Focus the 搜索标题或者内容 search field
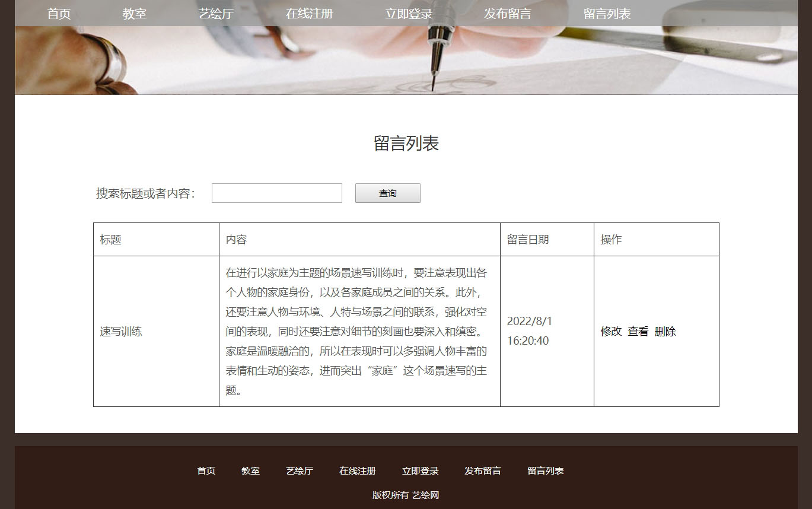Screen dimensions: 812x509 [277, 193]
